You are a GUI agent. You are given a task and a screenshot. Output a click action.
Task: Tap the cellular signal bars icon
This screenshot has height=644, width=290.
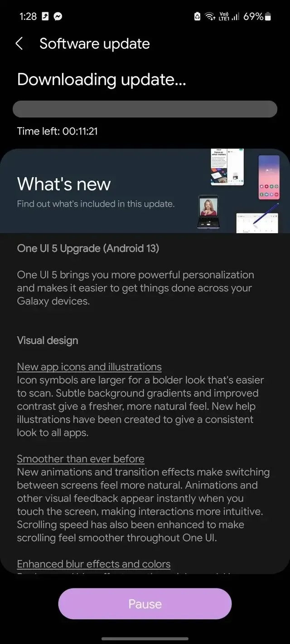[235, 17]
